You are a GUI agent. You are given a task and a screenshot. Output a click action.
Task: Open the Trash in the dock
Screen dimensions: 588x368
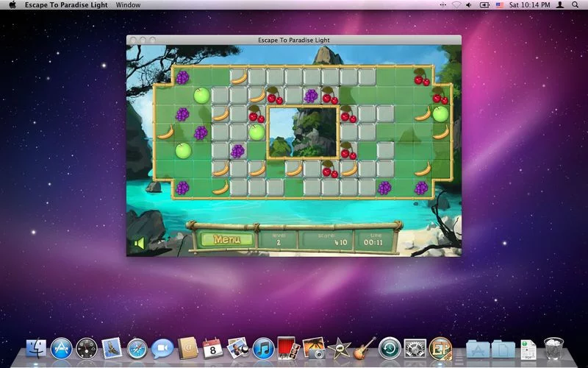[x=553, y=348]
